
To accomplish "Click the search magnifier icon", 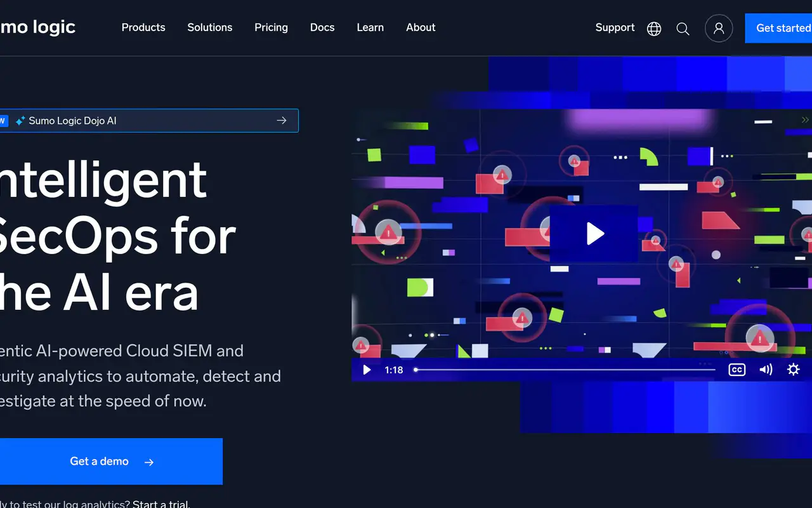I will [x=683, y=29].
